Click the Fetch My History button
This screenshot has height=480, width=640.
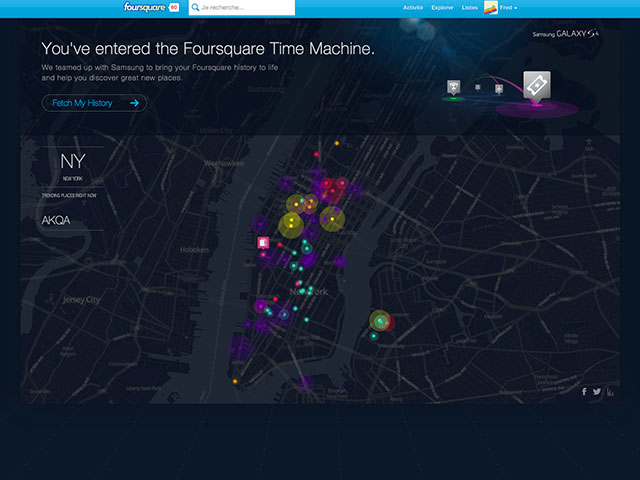click(94, 103)
